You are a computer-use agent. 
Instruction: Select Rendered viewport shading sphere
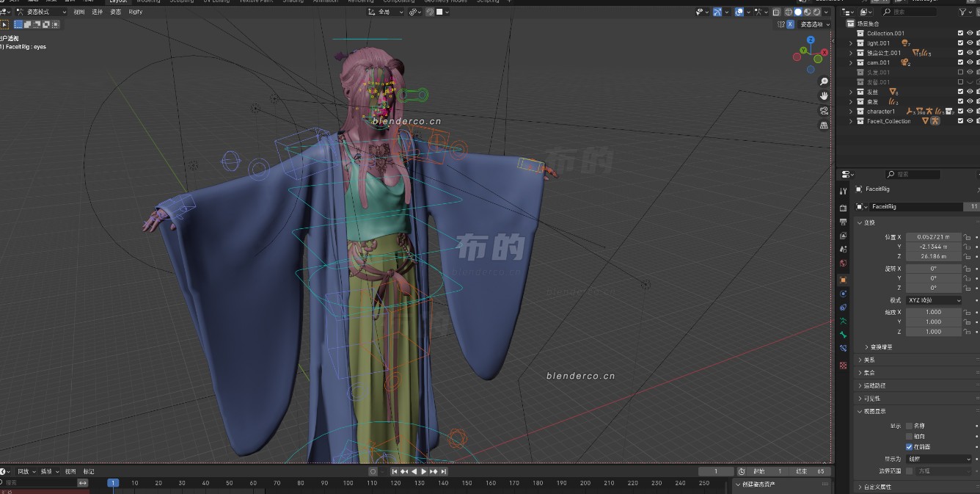point(817,12)
